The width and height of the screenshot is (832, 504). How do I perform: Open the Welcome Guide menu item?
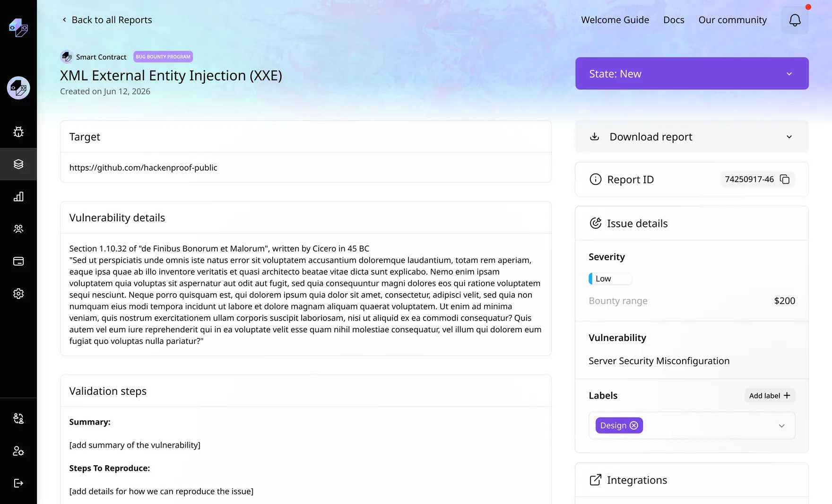pyautogui.click(x=615, y=20)
